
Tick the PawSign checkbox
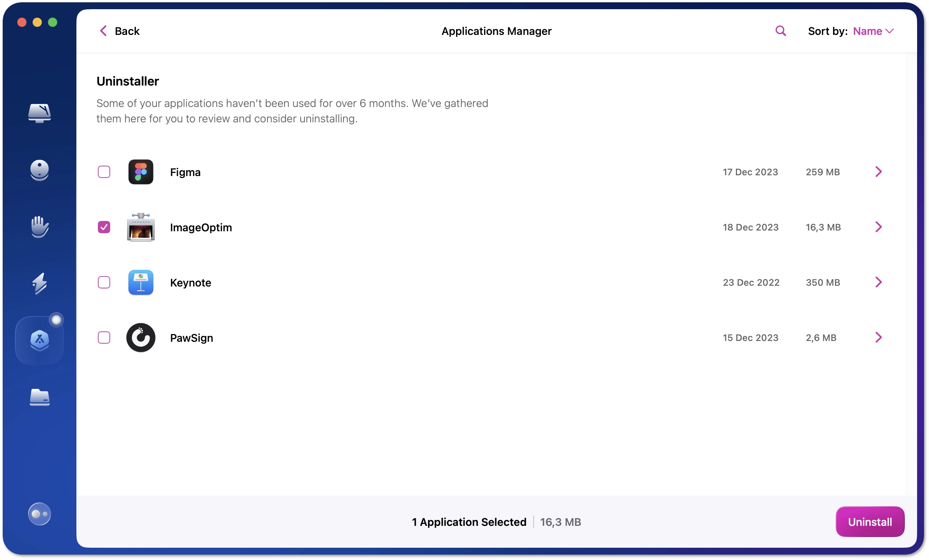[104, 338]
